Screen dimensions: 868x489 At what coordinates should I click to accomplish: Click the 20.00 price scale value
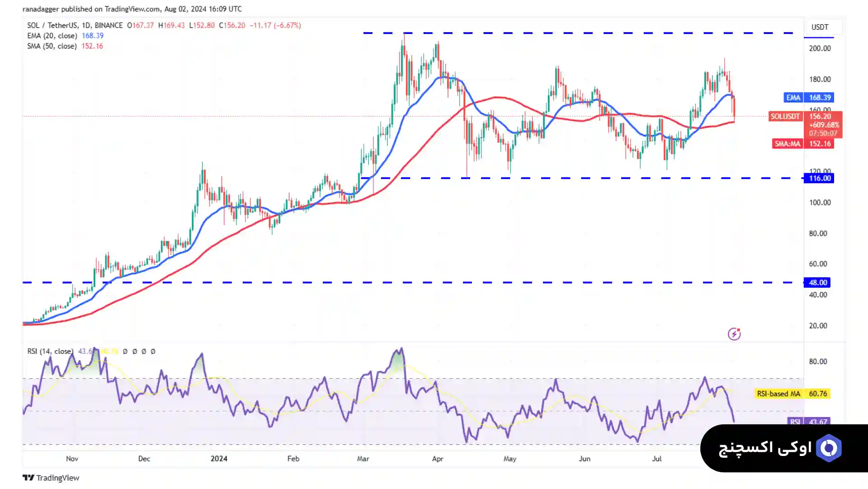pos(818,326)
